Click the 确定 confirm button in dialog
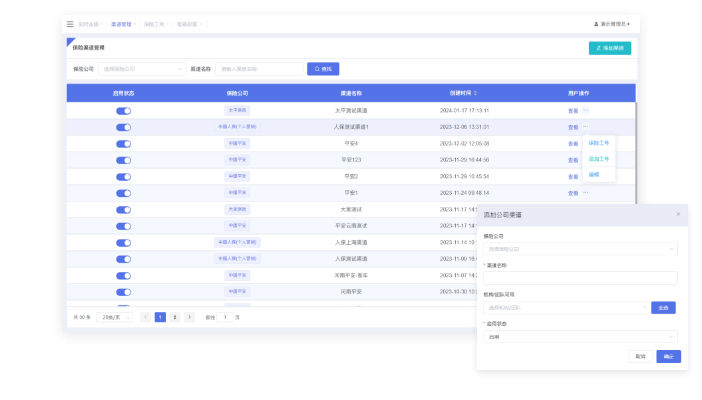 (667, 356)
